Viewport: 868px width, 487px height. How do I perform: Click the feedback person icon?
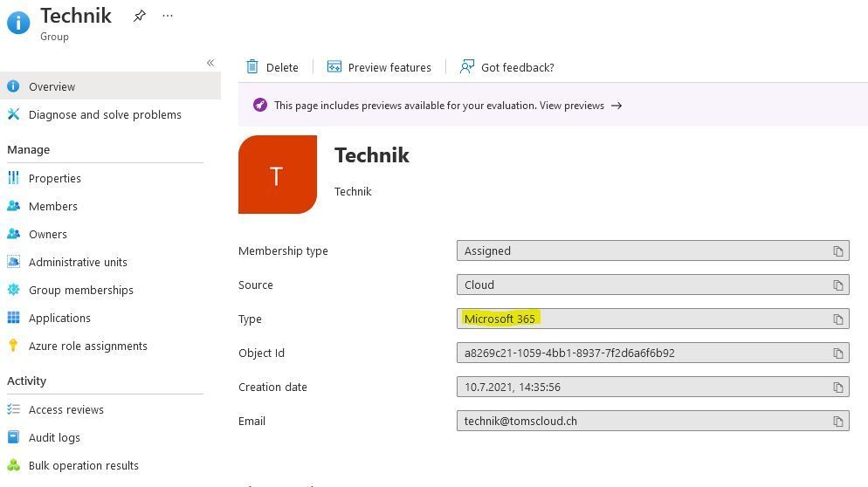(x=466, y=67)
